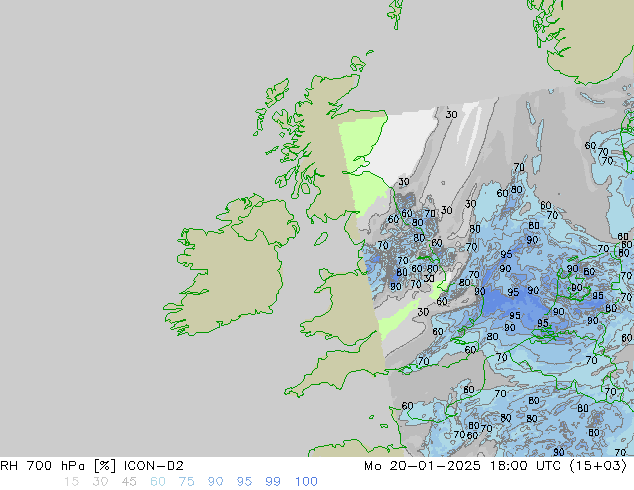Select the legend value 90 in the bottom scale

pos(216,482)
